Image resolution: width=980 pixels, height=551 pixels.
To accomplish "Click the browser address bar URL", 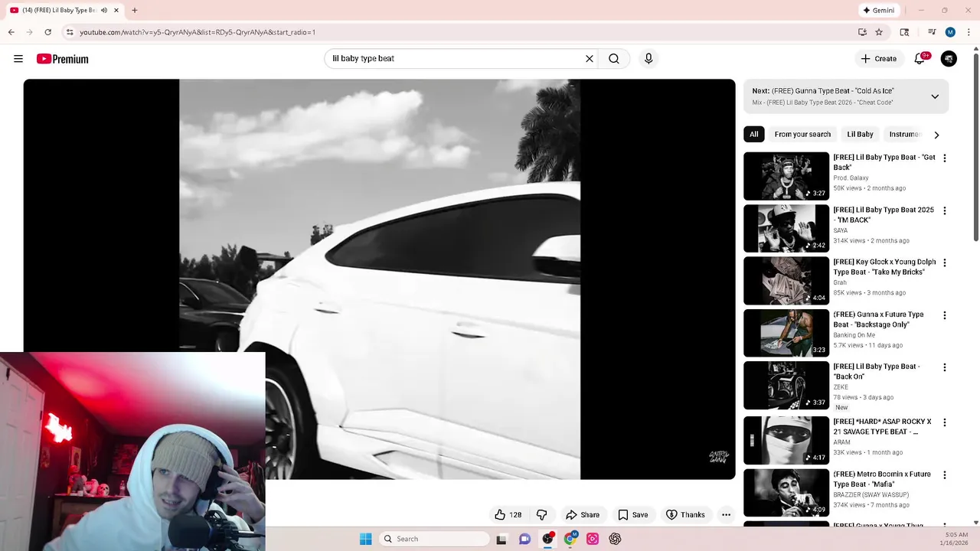I will 198,32.
